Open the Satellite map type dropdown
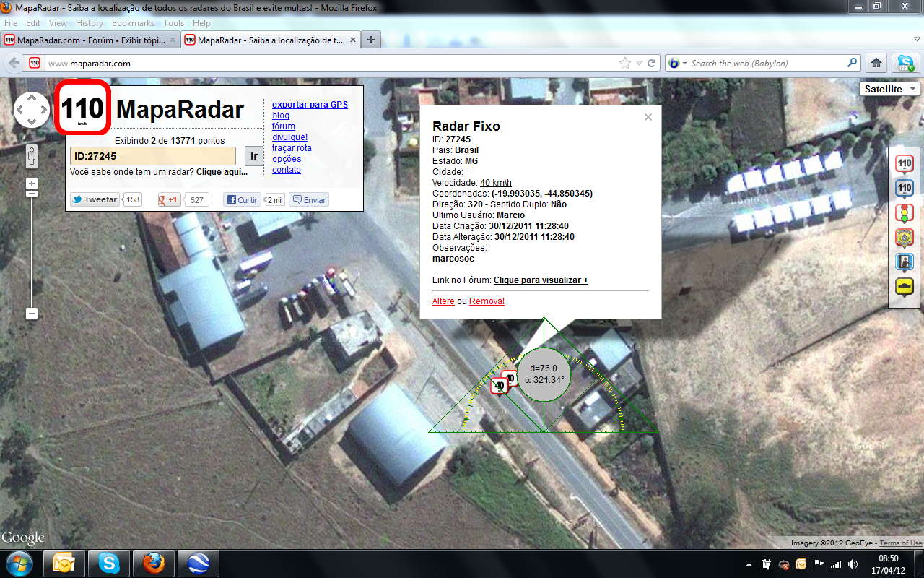 889,89
